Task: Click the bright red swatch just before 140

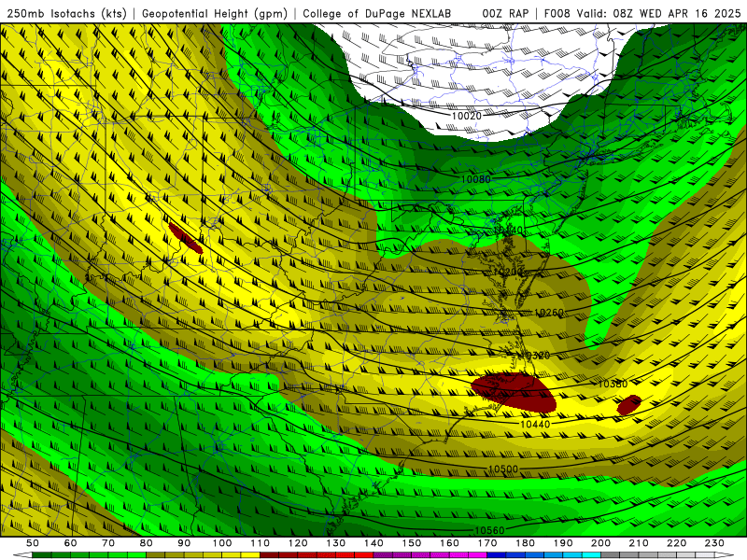Action: click(x=364, y=555)
